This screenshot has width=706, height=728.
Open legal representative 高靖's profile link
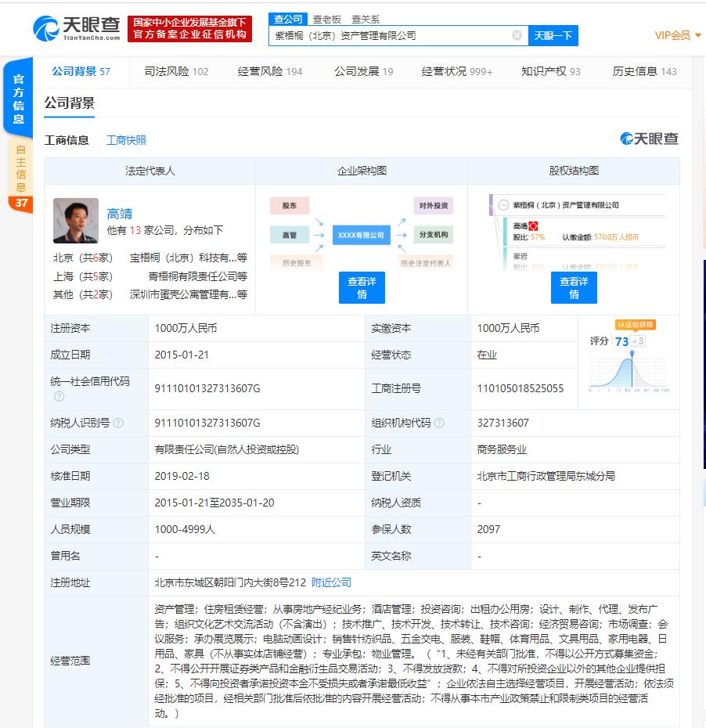120,214
